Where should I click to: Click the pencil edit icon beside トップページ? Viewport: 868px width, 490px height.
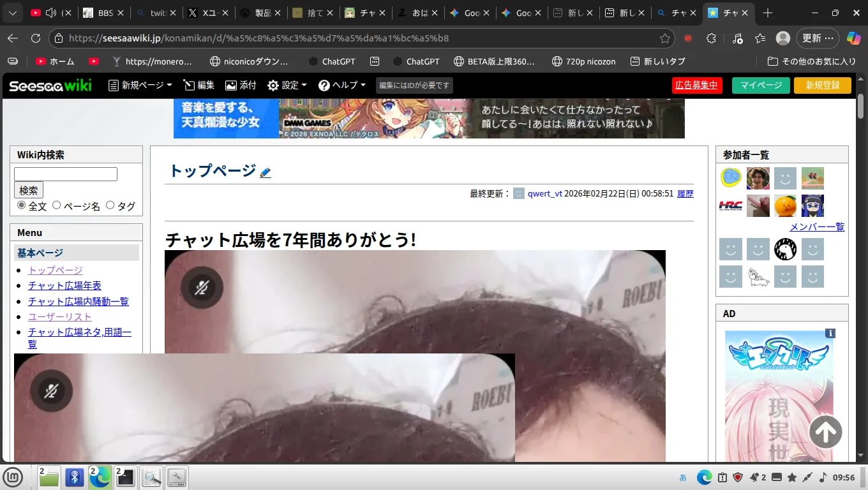(266, 172)
